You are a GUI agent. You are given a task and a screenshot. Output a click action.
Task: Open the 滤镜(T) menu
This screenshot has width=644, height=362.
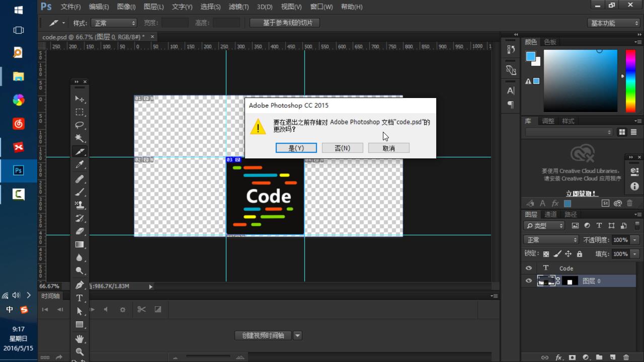pos(238,7)
